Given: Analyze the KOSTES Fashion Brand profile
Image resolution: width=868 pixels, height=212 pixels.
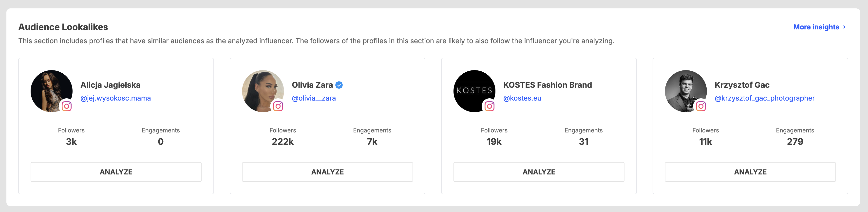Looking at the screenshot, I should [x=539, y=172].
